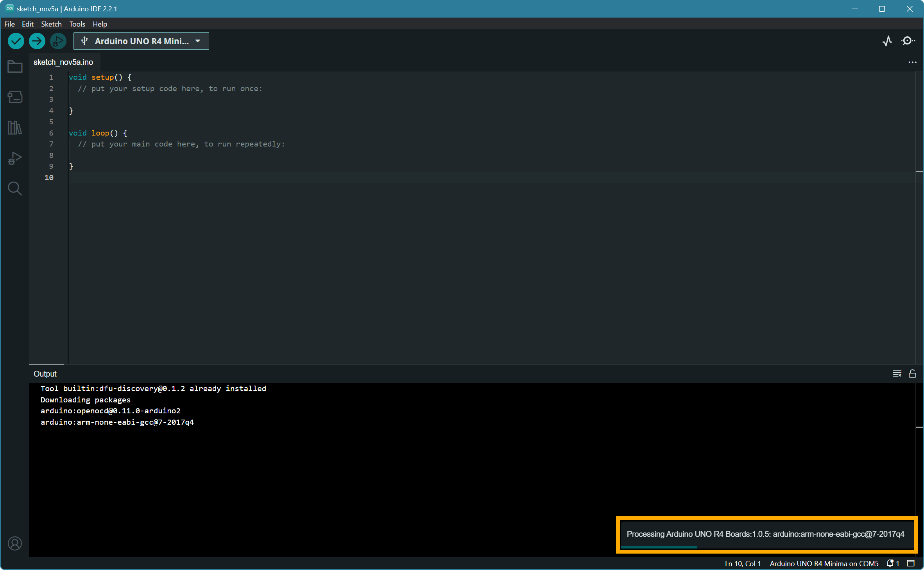The height and width of the screenshot is (570, 924).
Task: Open the editor tab more options menu
Action: (912, 62)
